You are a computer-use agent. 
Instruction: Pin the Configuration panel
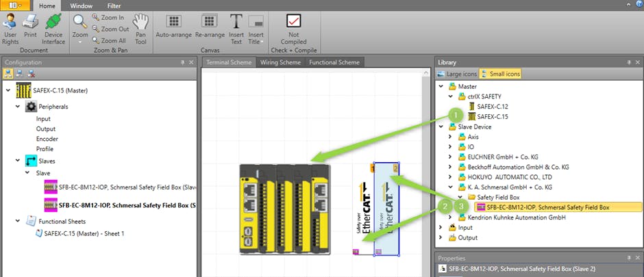[182, 62]
